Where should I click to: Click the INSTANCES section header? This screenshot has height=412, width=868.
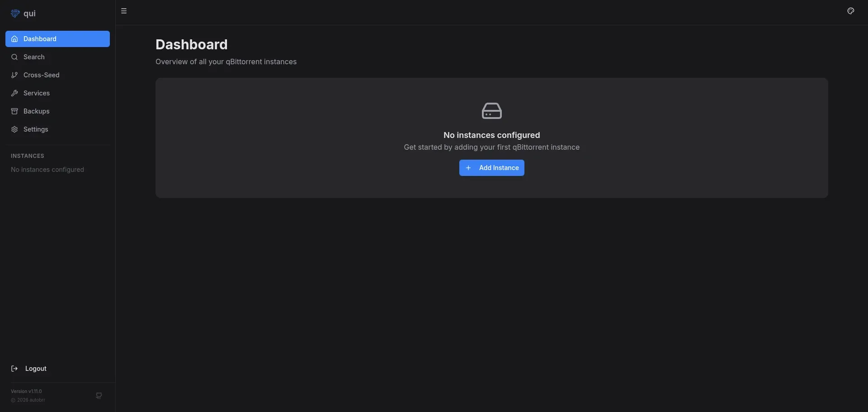(x=28, y=156)
